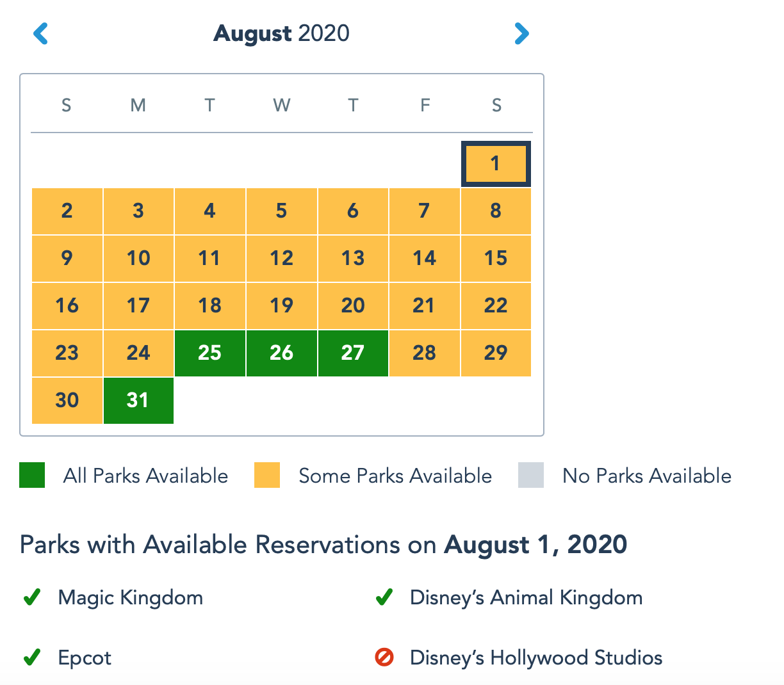Click red unavailable icon by Hollywood Studios
The height and width of the screenshot is (685, 784).
point(384,657)
